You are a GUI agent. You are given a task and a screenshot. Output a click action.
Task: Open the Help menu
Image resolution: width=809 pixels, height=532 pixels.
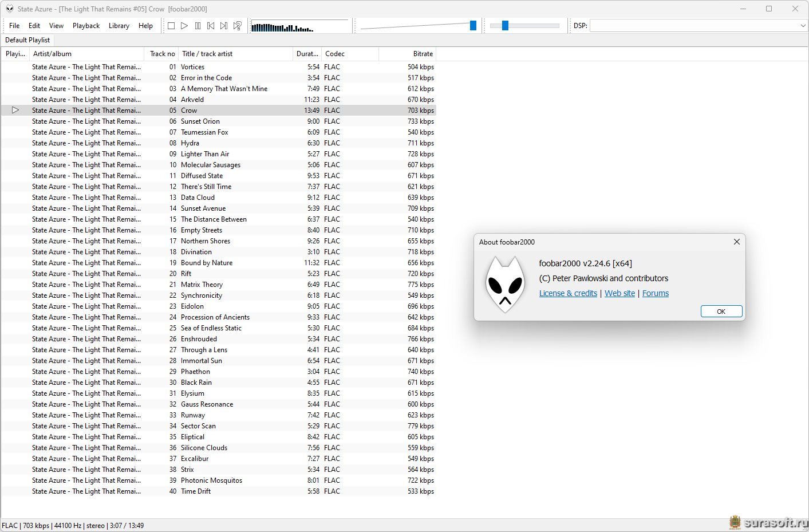(x=145, y=26)
